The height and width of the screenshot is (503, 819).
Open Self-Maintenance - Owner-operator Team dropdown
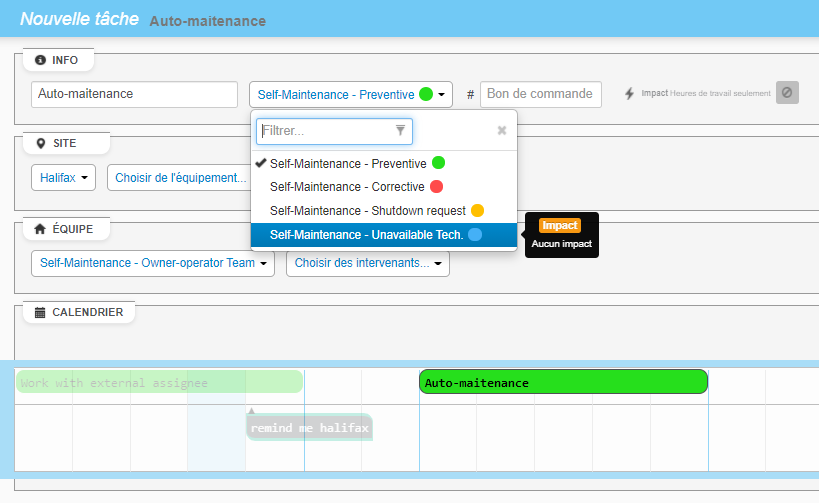coord(153,264)
